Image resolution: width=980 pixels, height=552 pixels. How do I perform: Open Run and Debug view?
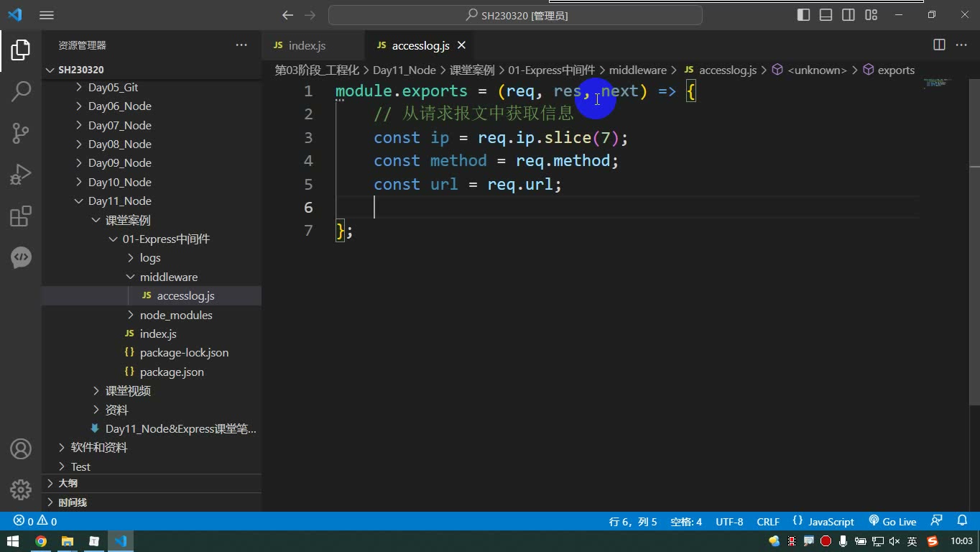(x=21, y=175)
